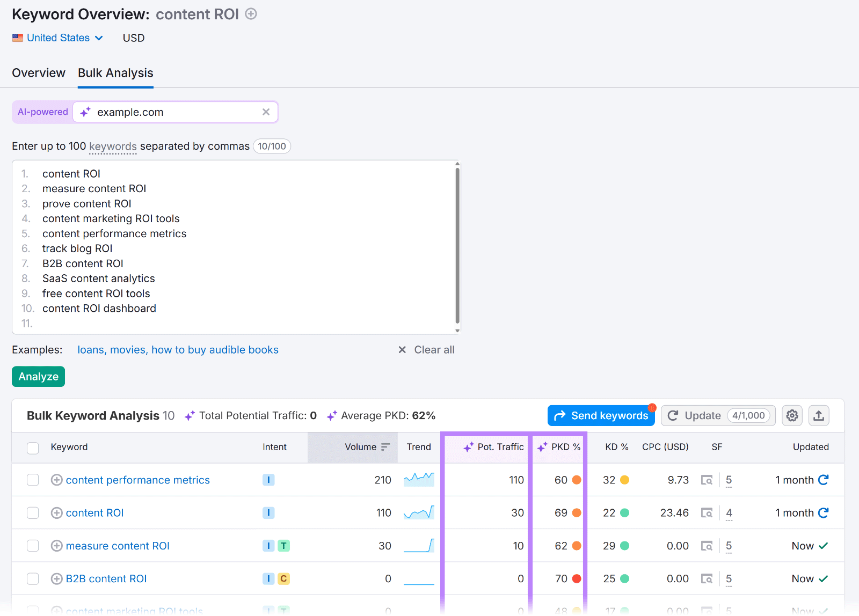
Task: Click the Analyze button
Action: 38,376
